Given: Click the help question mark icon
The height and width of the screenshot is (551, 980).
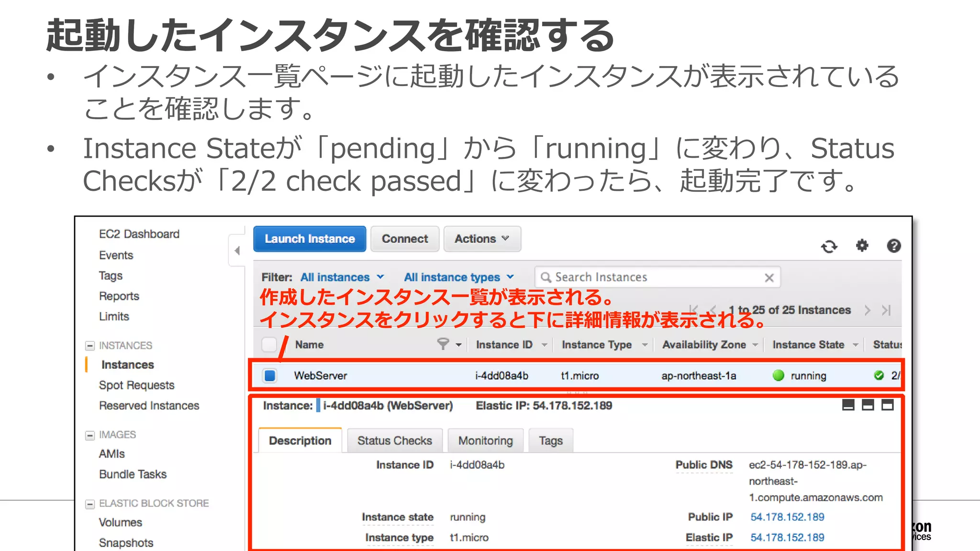Looking at the screenshot, I should pos(893,246).
